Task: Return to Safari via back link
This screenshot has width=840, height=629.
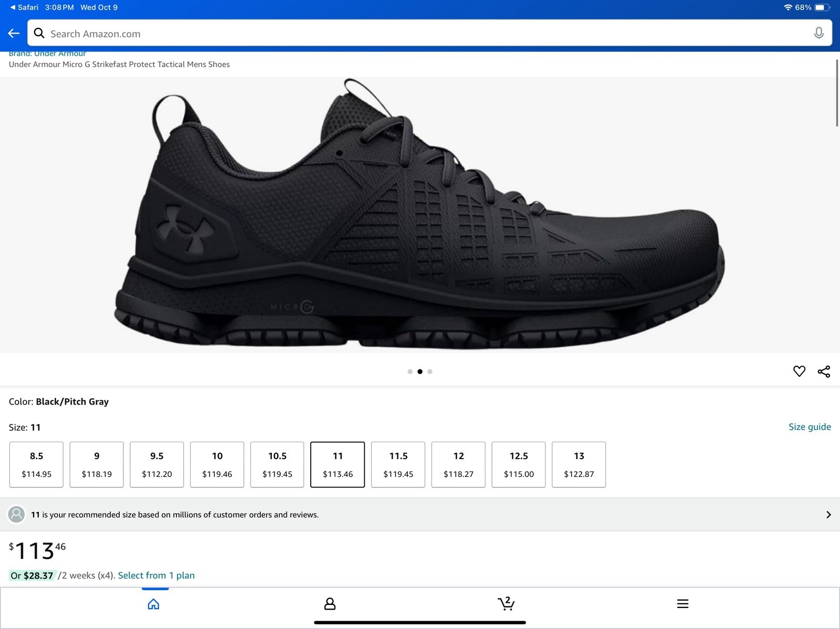Action: click(24, 7)
